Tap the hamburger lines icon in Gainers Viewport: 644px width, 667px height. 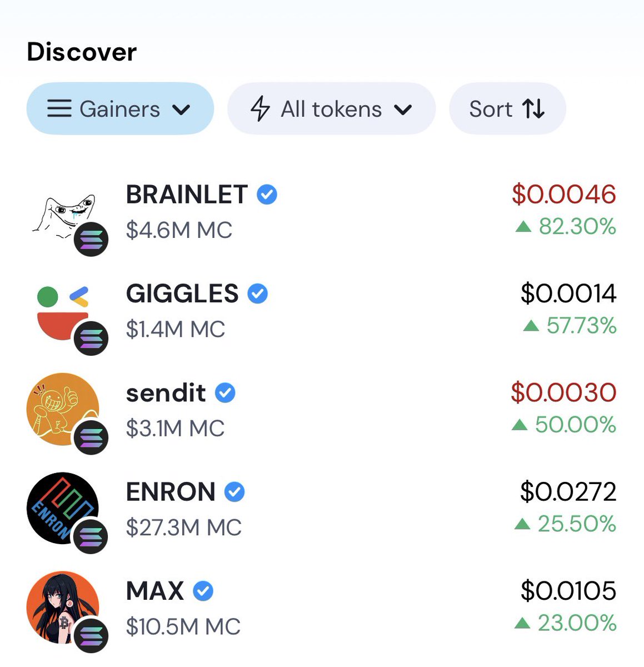59,108
